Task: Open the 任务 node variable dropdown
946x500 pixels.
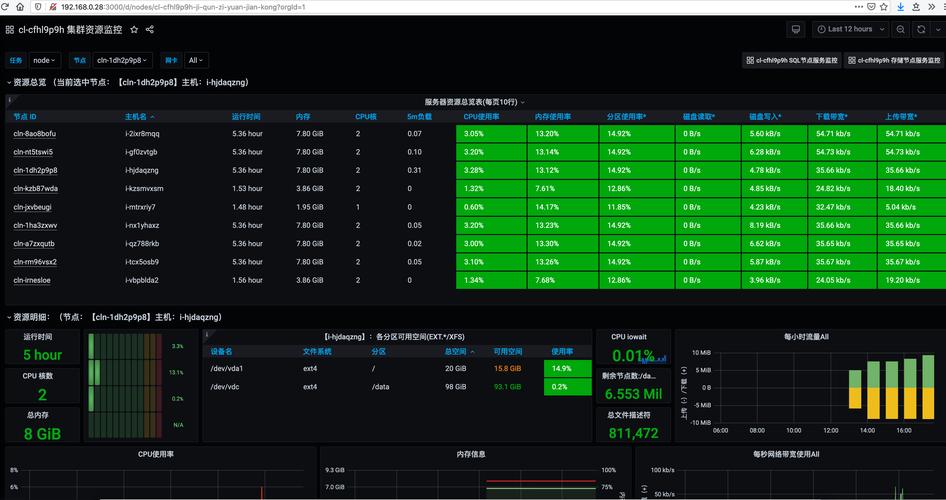Action: click(x=46, y=60)
